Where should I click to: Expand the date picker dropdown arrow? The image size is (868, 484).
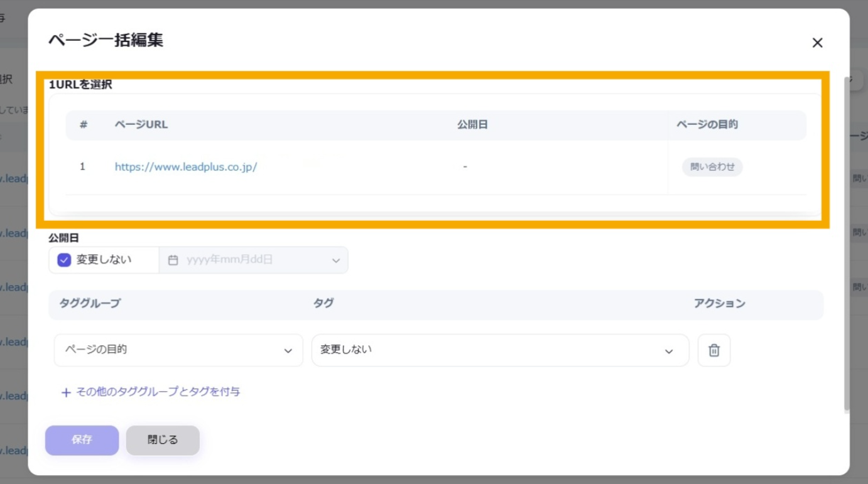coord(336,261)
